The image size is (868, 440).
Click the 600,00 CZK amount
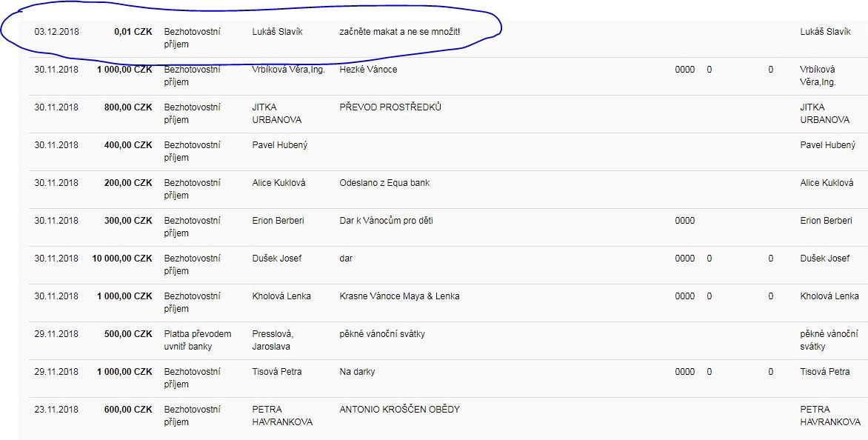pyautogui.click(x=128, y=410)
